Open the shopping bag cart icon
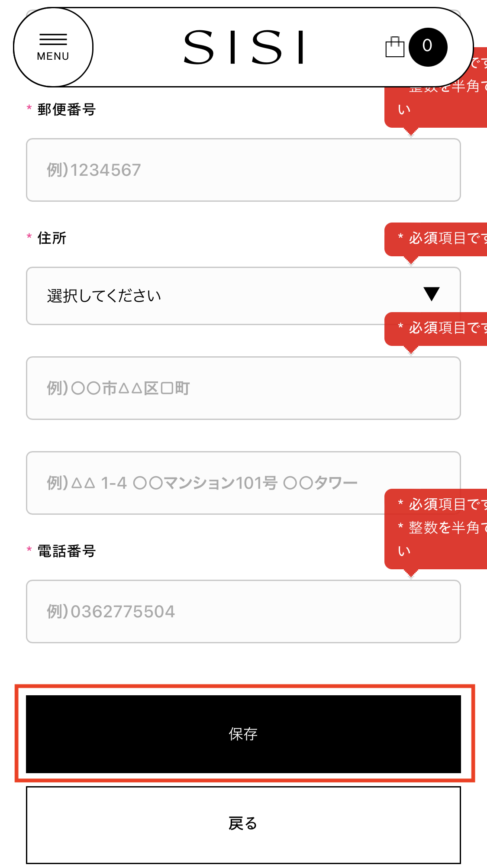This screenshot has width=487, height=868. 395,47
